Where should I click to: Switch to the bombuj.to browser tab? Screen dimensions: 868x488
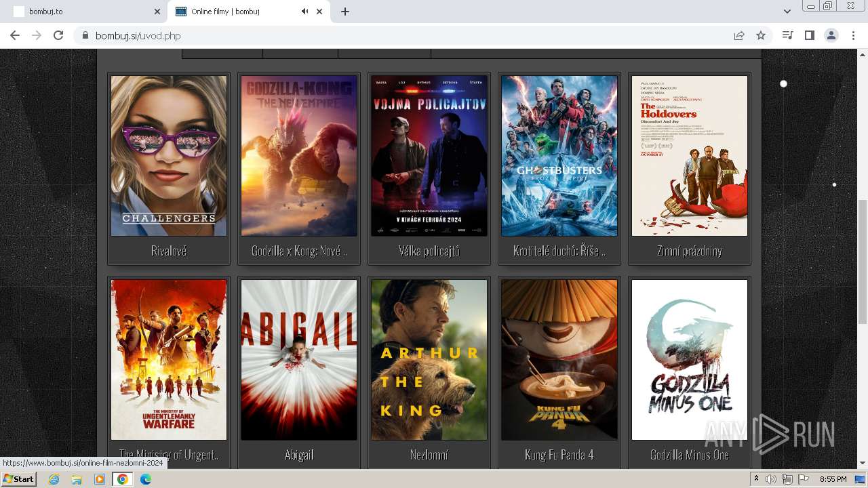[84, 12]
